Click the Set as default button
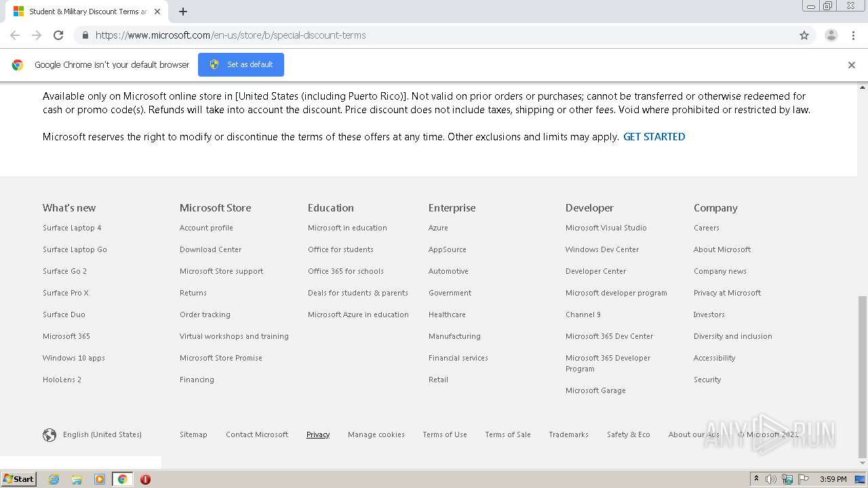The height and width of the screenshot is (488, 868). (241, 65)
